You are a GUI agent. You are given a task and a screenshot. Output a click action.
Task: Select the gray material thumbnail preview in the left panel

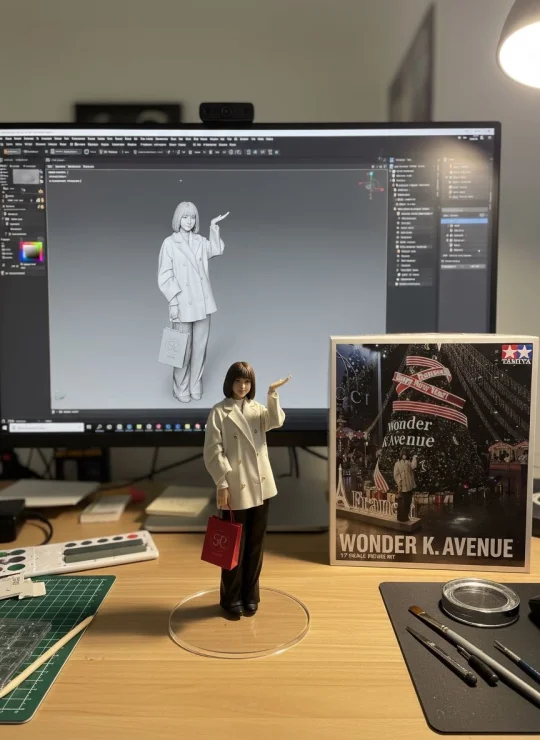tap(26, 177)
